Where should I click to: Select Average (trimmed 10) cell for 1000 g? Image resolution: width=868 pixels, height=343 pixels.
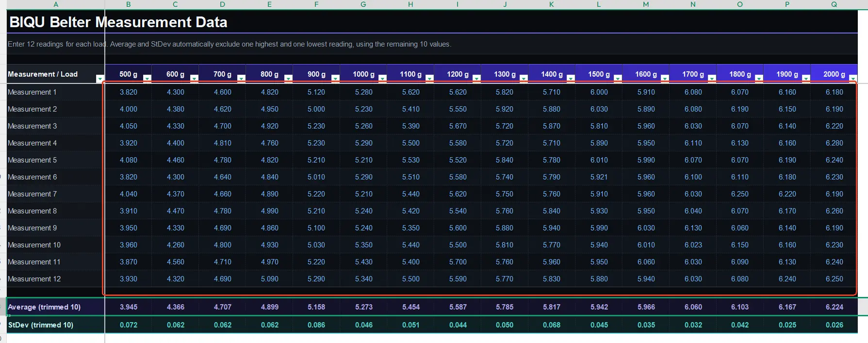[x=363, y=307]
